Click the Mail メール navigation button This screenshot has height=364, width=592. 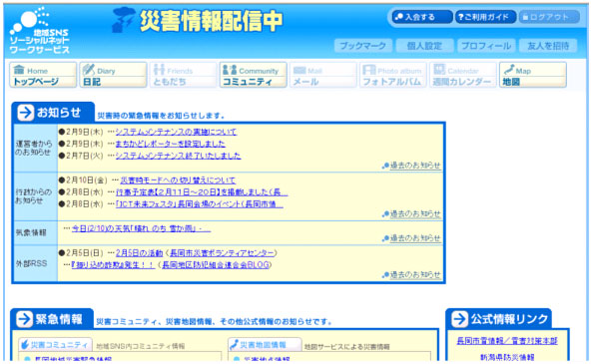point(322,75)
